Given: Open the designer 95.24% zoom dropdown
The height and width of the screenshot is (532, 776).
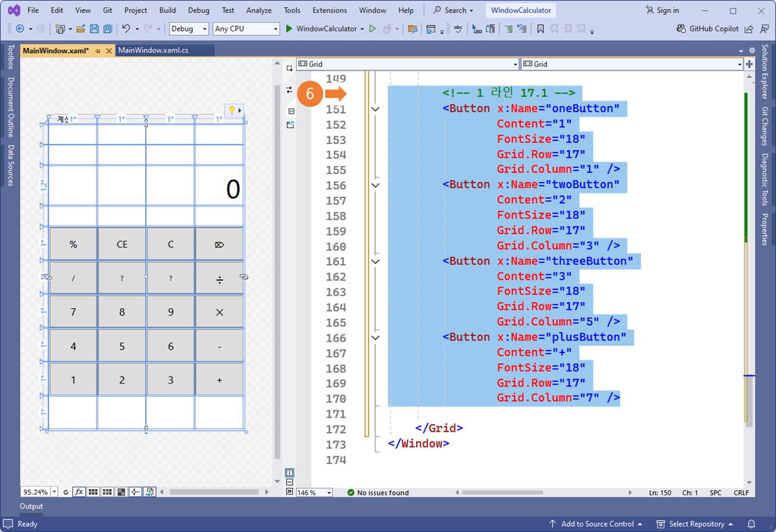Looking at the screenshot, I should (x=54, y=492).
